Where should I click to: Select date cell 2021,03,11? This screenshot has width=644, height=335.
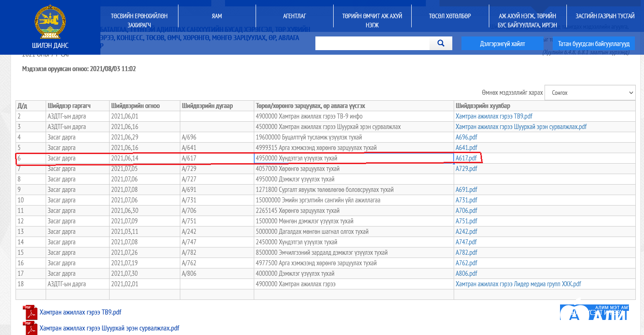(x=144, y=232)
